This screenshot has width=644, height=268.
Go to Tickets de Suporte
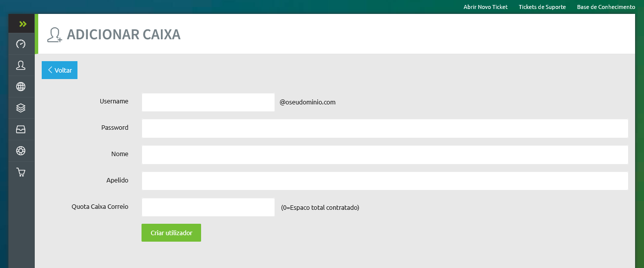point(542,7)
